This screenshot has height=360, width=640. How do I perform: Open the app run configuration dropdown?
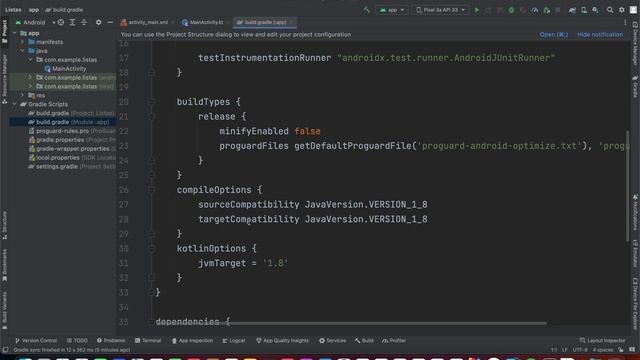click(x=392, y=10)
